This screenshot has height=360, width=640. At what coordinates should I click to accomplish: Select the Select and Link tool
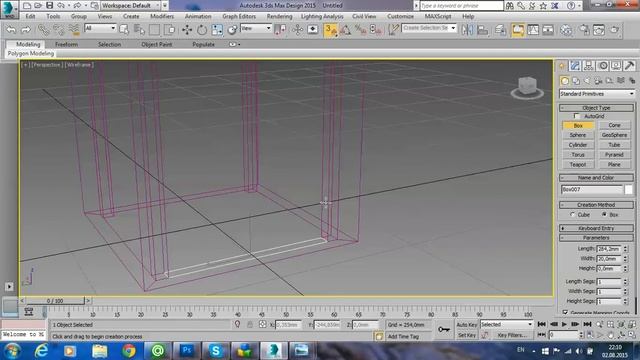point(43,30)
